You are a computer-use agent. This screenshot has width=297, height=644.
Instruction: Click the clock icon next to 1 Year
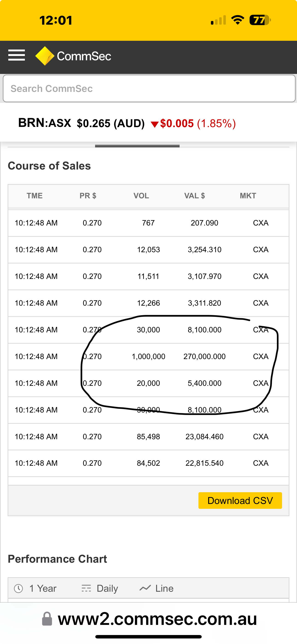[x=18, y=588]
